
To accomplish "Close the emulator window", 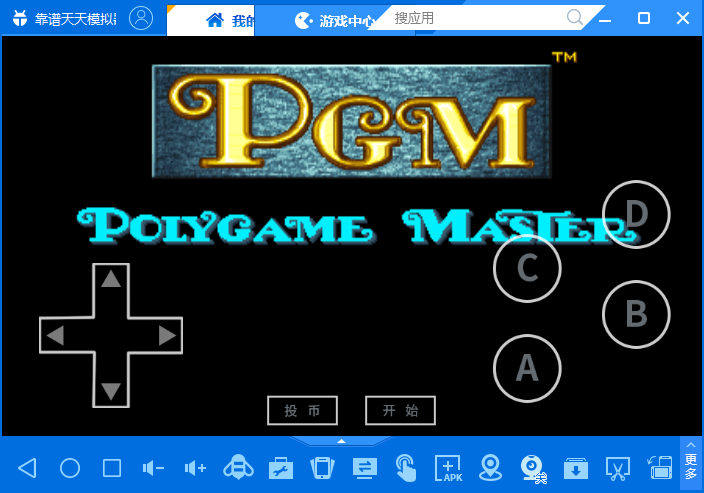I will tap(683, 18).
